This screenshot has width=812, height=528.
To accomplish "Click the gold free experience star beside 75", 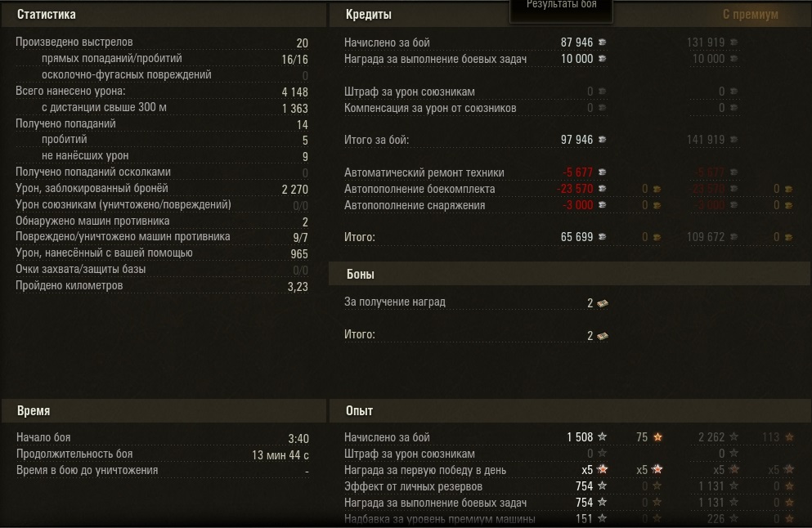I will point(657,437).
